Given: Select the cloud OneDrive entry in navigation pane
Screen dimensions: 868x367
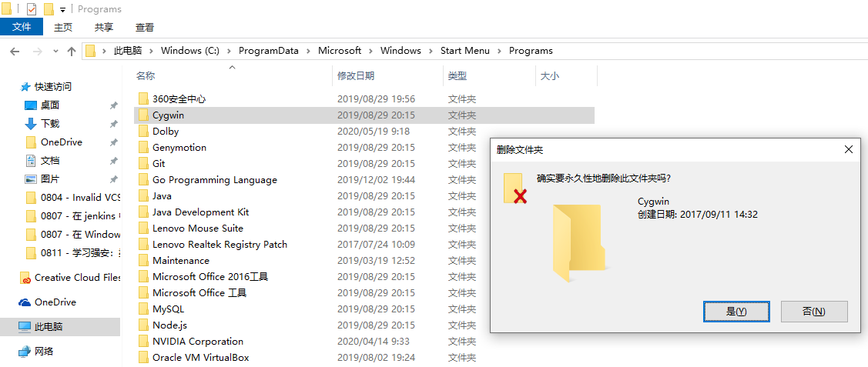Looking at the screenshot, I should pos(55,302).
